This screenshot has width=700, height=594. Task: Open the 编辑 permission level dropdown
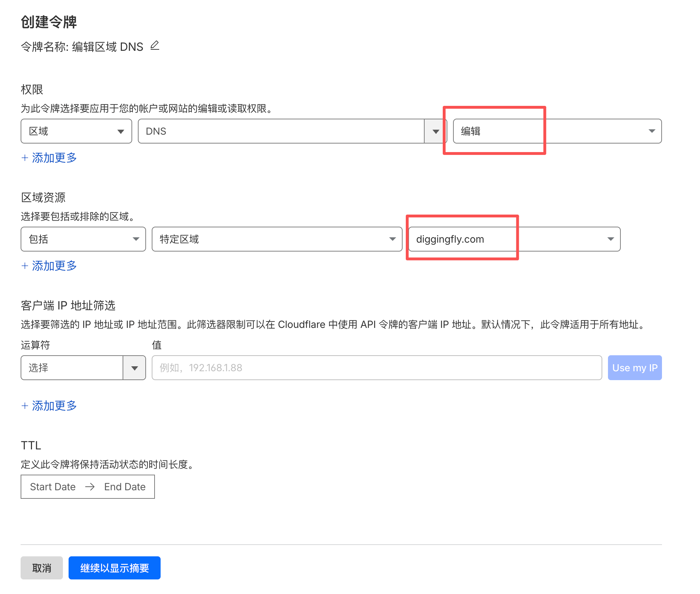[x=557, y=131]
